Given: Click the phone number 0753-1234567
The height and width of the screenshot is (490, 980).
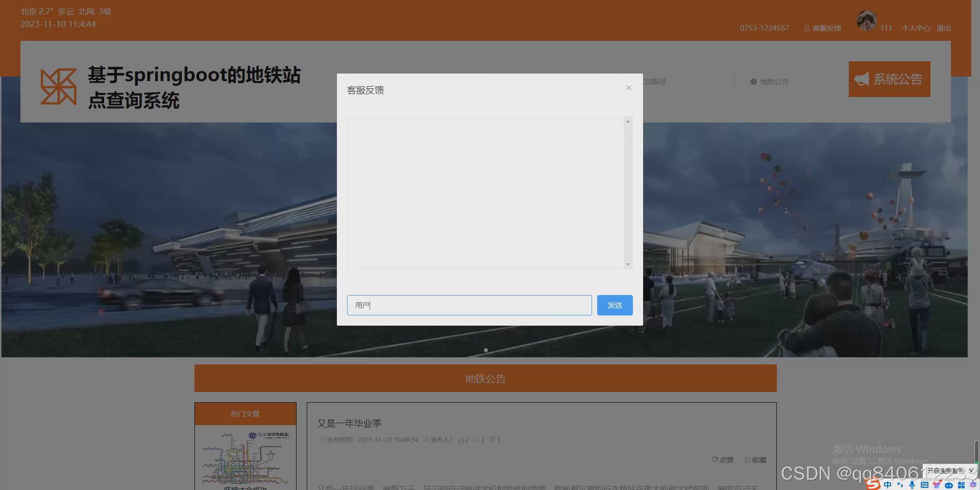Looking at the screenshot, I should pyautogui.click(x=764, y=28).
